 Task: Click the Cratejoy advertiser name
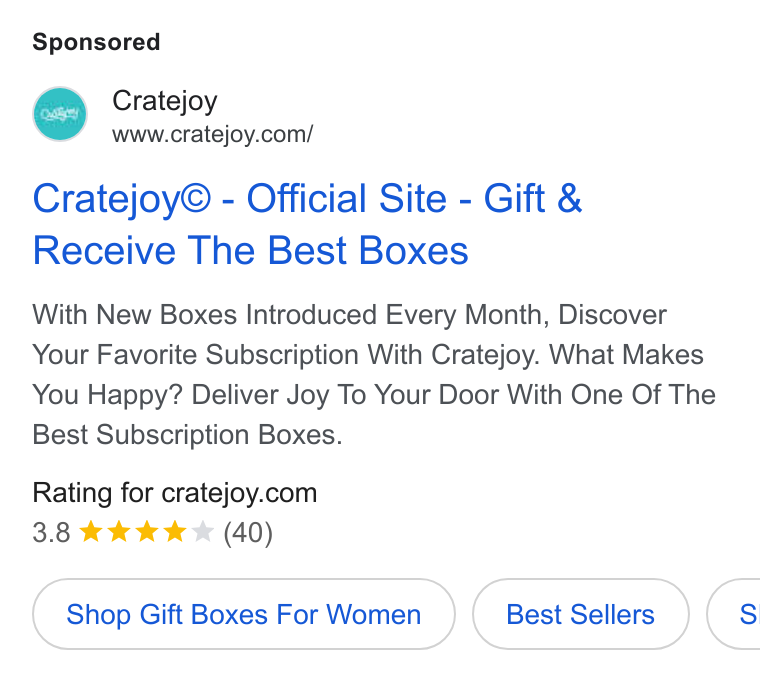pos(165,101)
